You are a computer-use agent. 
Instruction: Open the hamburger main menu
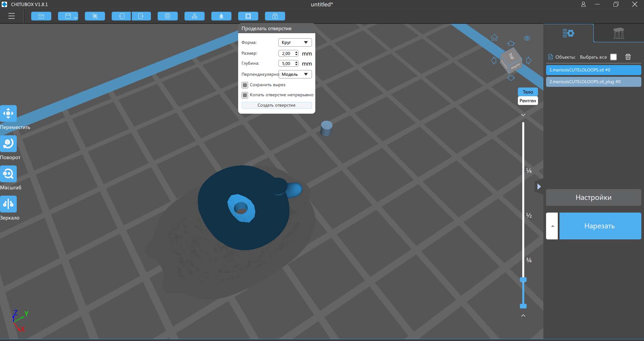pos(11,16)
